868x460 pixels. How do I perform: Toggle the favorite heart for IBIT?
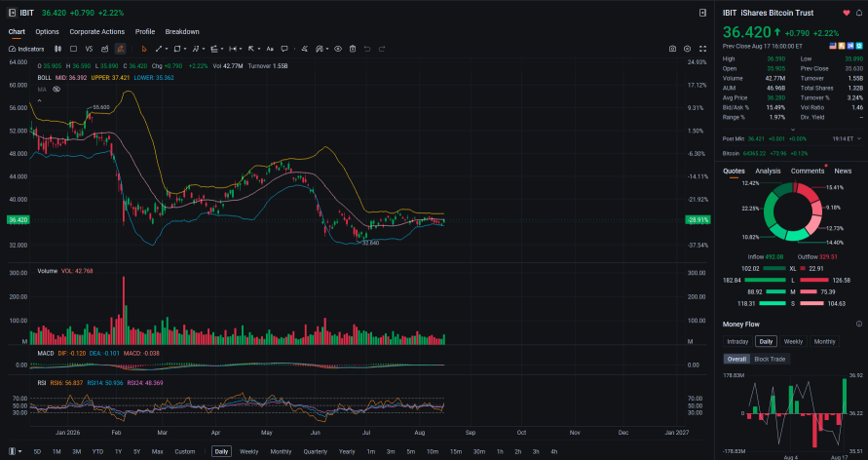point(847,13)
